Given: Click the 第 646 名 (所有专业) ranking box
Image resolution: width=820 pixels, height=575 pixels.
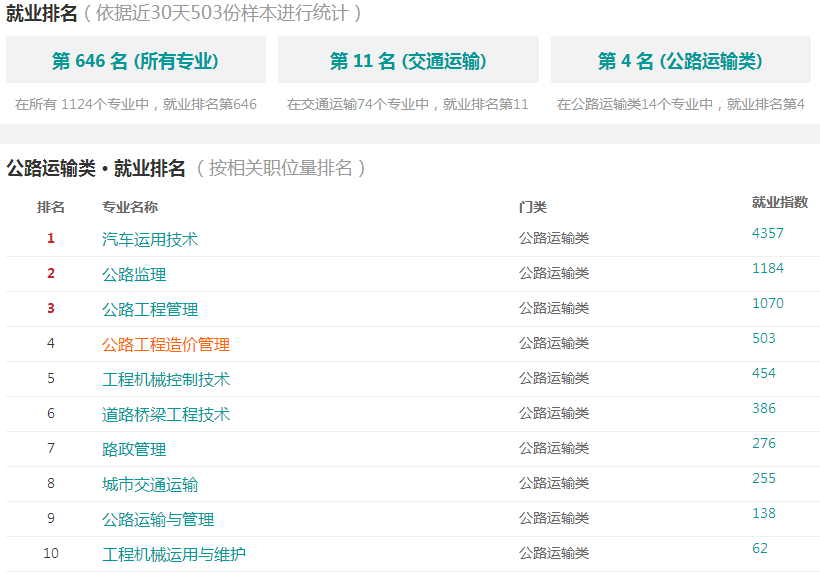Looking at the screenshot, I should [136, 60].
